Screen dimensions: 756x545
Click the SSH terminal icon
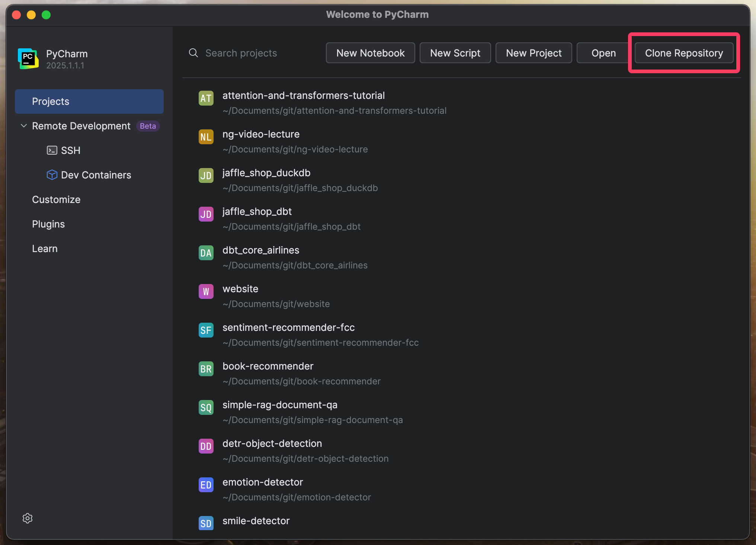pos(52,150)
